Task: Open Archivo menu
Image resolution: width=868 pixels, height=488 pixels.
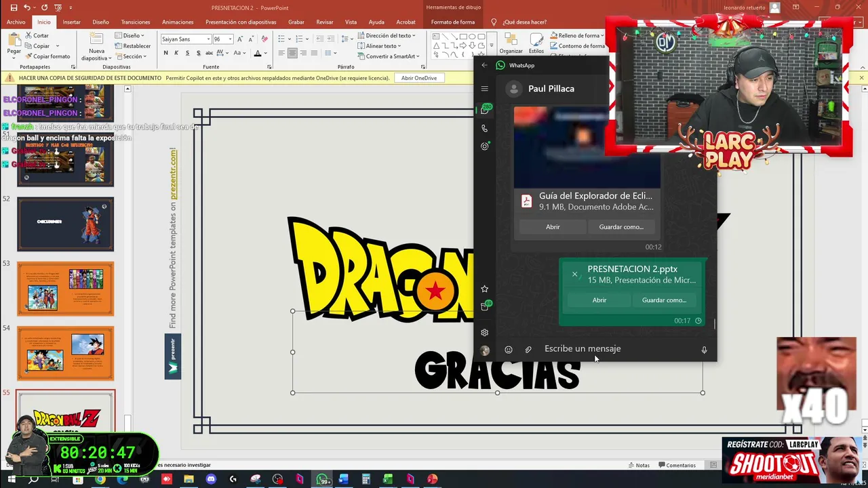Action: click(16, 22)
